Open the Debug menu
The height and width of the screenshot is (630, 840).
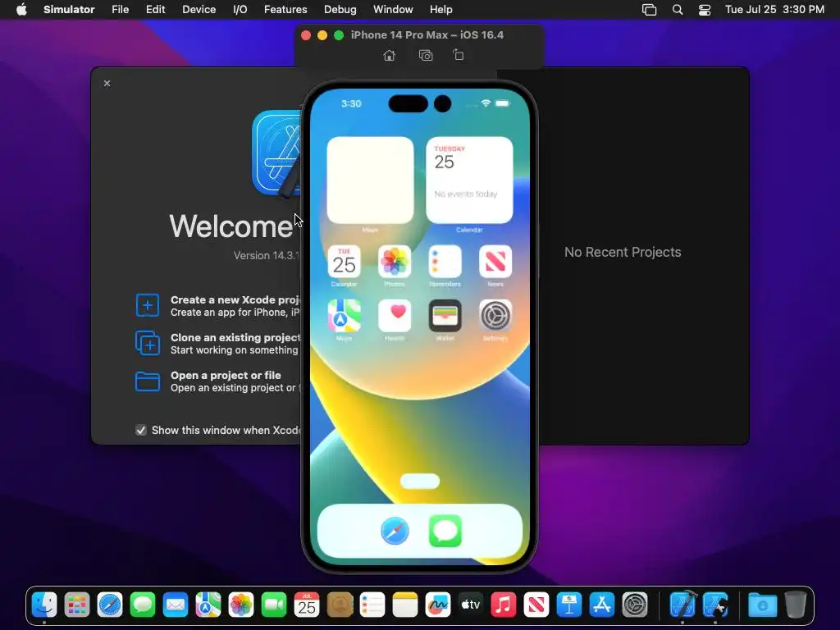(x=340, y=10)
